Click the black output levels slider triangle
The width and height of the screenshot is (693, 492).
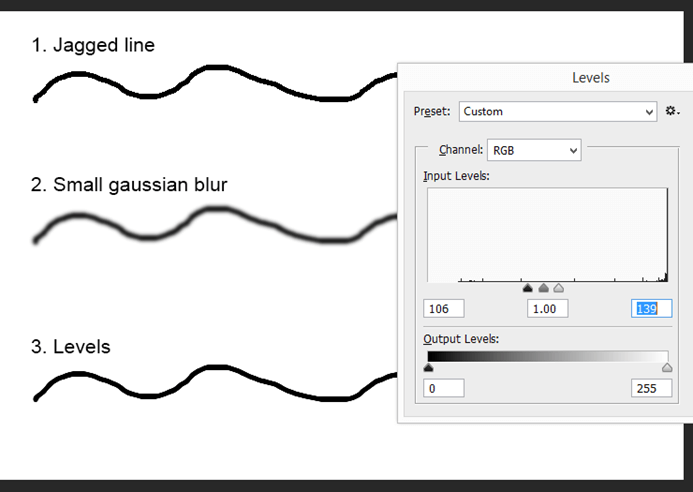(428, 368)
